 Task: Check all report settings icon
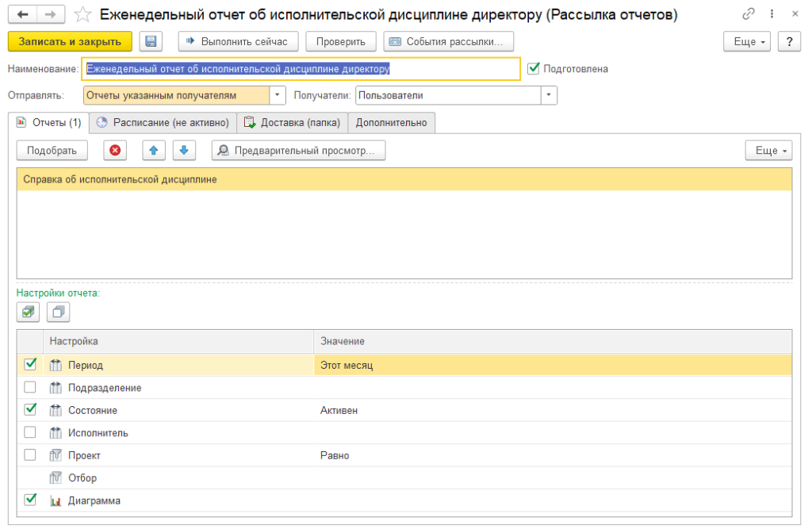28,312
